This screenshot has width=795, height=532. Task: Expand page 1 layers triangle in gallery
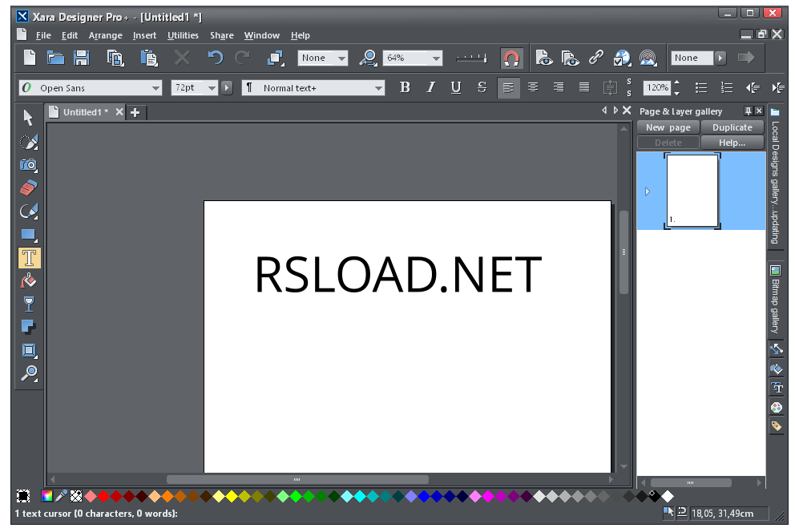648,191
